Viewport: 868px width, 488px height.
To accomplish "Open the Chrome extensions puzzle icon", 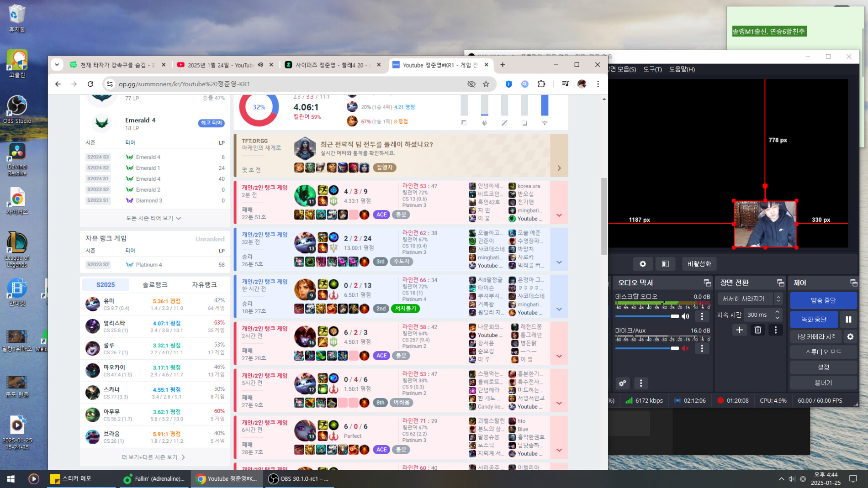I will 541,84.
